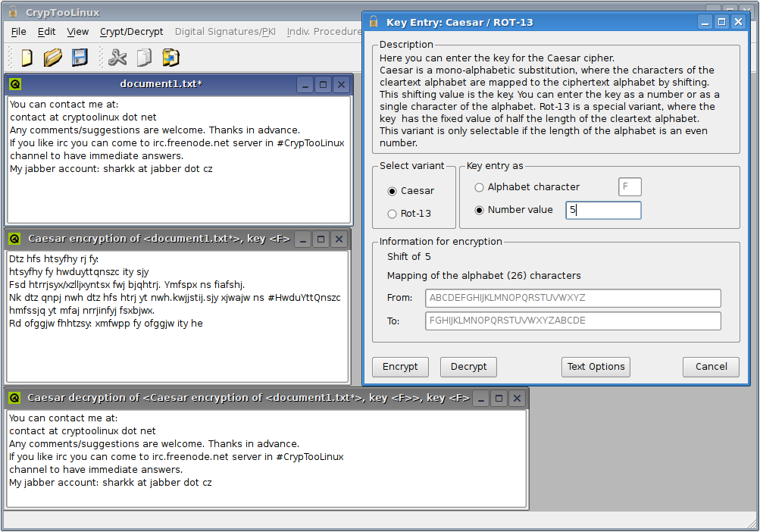Image resolution: width=760 pixels, height=532 pixels.
Task: Click the Cut scissors toolbar icon
Action: click(x=117, y=58)
